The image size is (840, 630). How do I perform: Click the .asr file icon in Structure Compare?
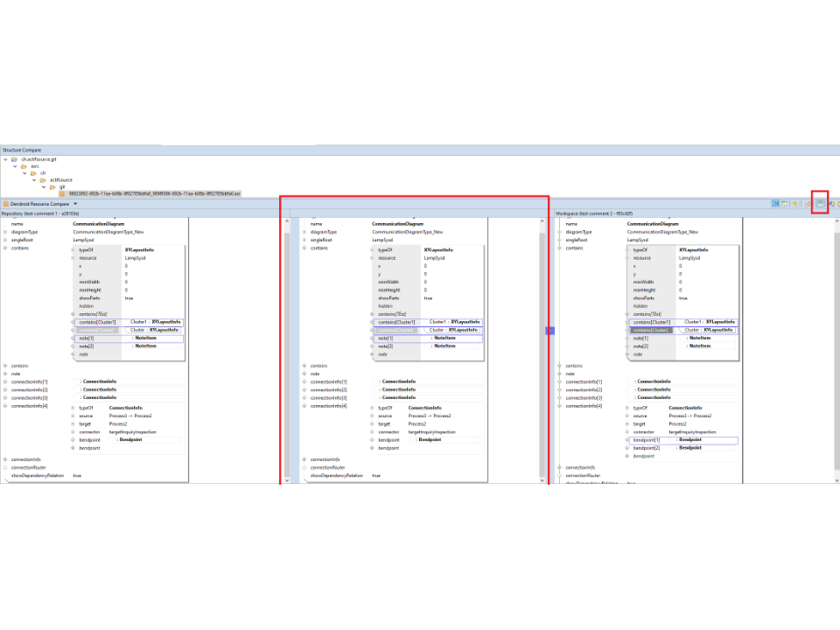(x=61, y=193)
